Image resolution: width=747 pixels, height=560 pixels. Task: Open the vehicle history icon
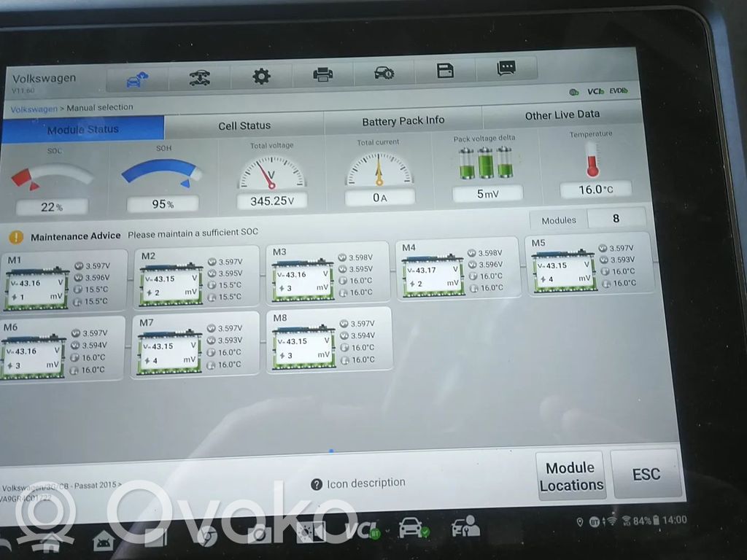pyautogui.click(x=384, y=72)
